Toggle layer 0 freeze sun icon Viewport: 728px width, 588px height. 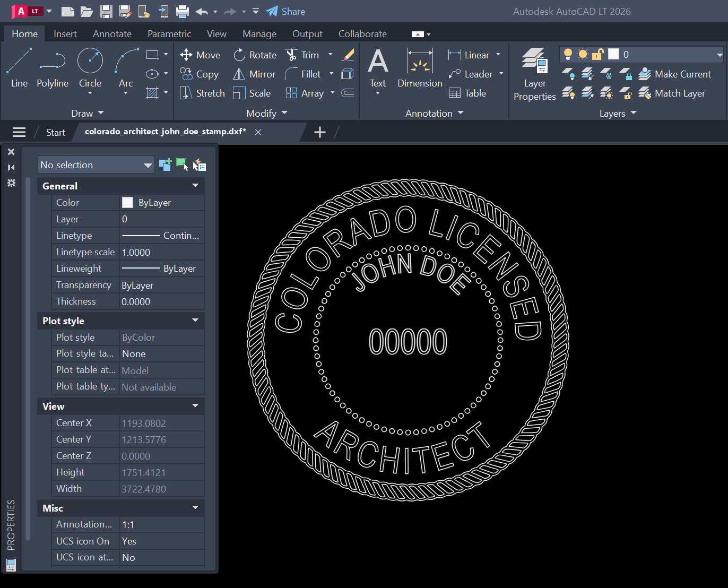tap(583, 54)
